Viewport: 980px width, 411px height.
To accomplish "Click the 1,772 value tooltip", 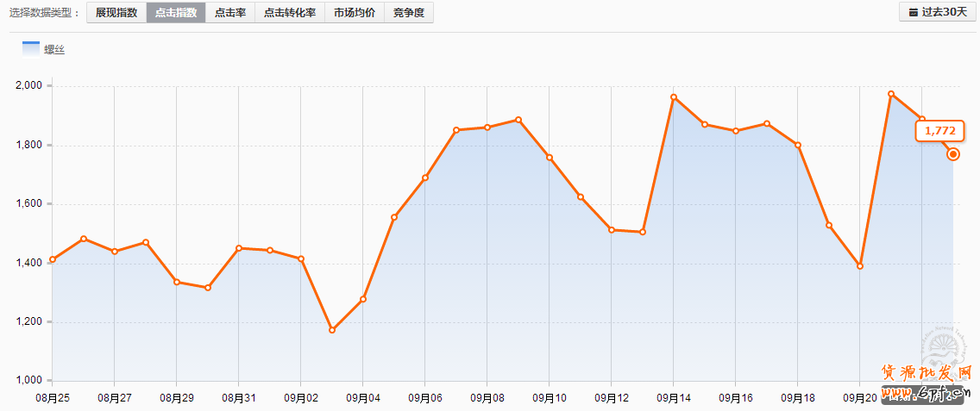I will (x=939, y=131).
